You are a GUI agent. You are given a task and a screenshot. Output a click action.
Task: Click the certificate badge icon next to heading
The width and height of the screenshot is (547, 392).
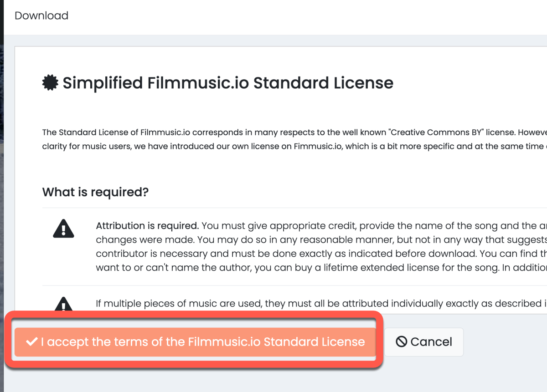(x=50, y=83)
